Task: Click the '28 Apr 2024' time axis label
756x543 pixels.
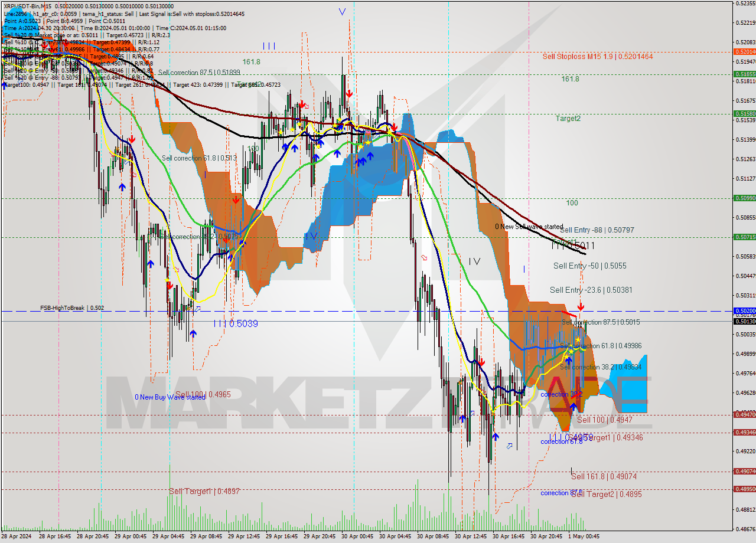Action: pyautogui.click(x=17, y=537)
